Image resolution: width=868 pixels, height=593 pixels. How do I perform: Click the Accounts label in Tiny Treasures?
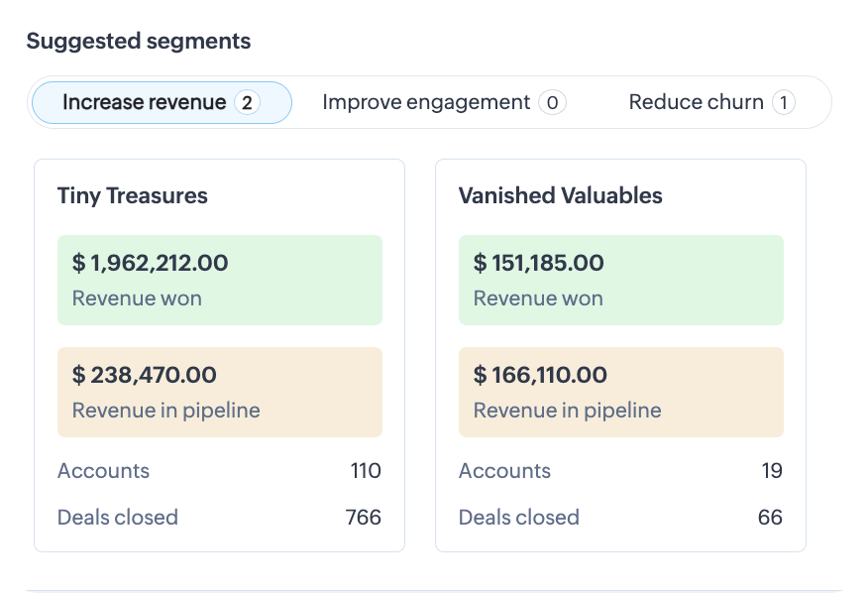point(103,471)
